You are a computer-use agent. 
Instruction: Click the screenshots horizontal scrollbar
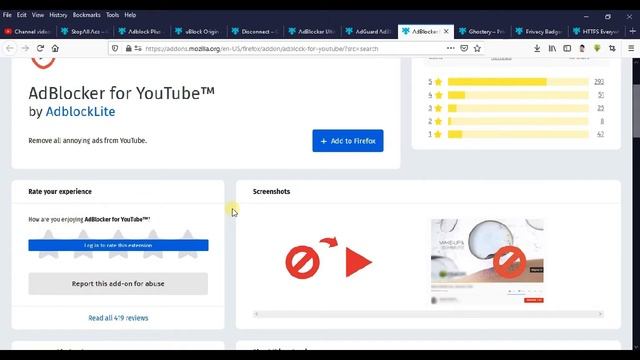[x=428, y=314]
